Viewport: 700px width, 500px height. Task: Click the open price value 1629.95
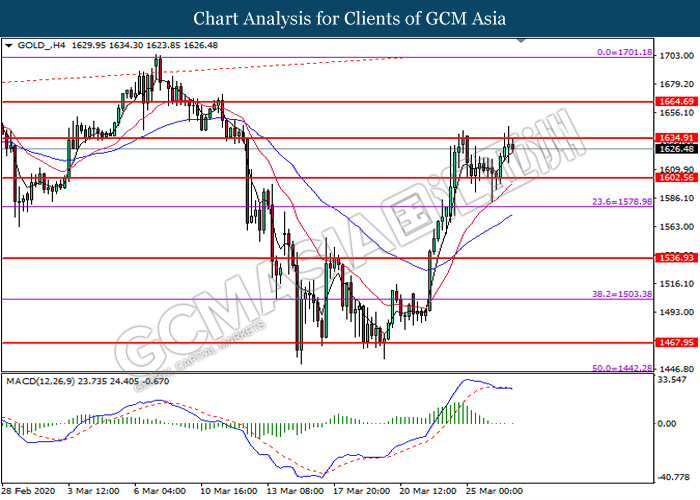click(89, 46)
